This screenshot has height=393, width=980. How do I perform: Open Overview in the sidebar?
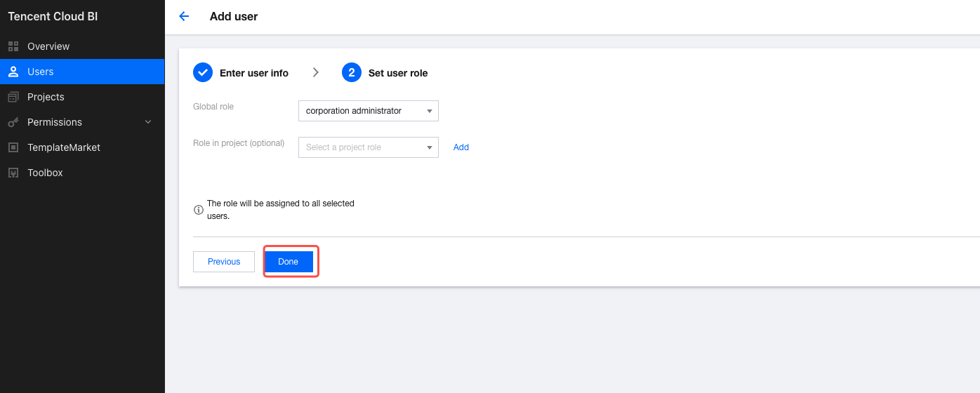(x=48, y=46)
